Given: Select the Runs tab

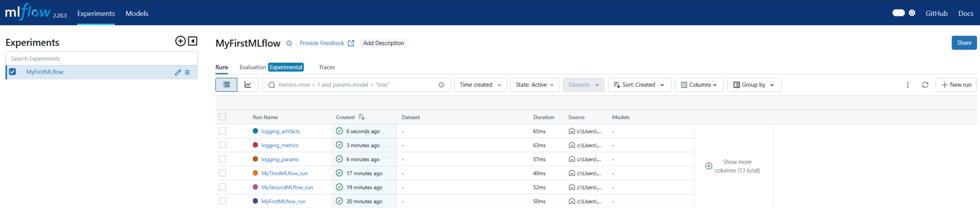Looking at the screenshot, I should 222,67.
